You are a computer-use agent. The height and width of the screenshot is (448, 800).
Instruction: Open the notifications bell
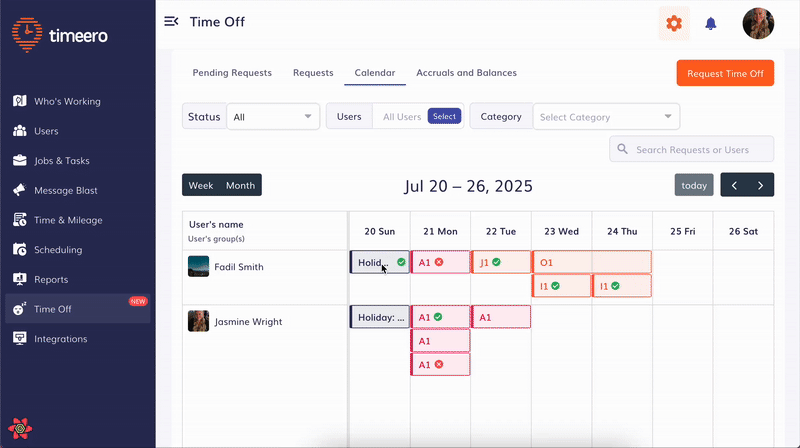(711, 23)
